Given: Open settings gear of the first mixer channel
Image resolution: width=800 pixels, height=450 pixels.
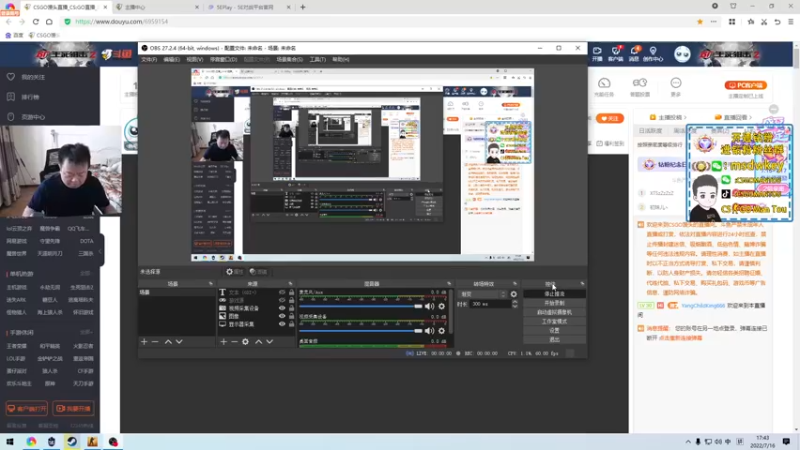Looking at the screenshot, I should click(442, 306).
